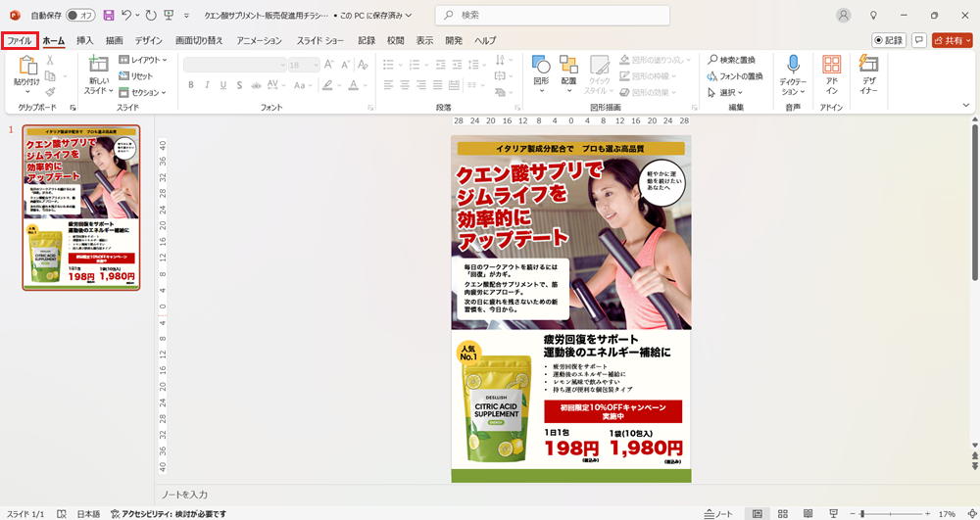Apply Italic formatting with I icon

(207, 85)
